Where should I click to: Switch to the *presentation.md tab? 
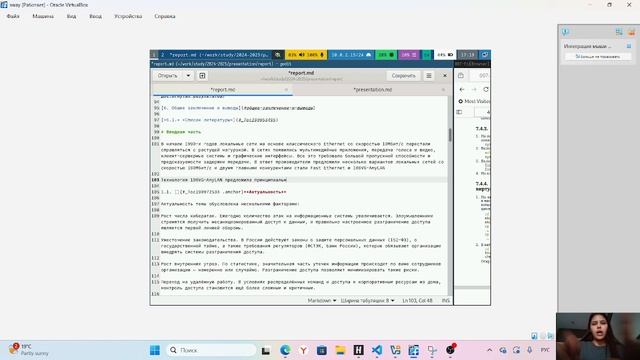[372, 89]
